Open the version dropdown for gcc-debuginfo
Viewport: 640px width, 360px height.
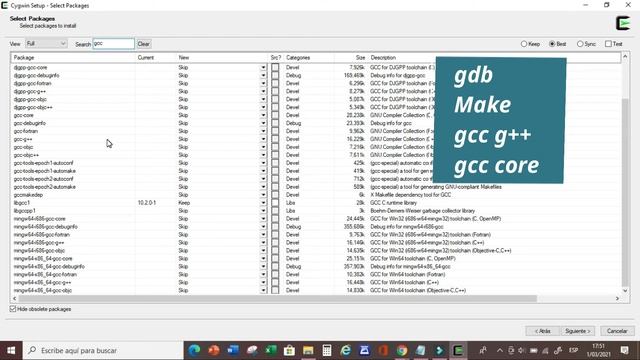pos(263,123)
